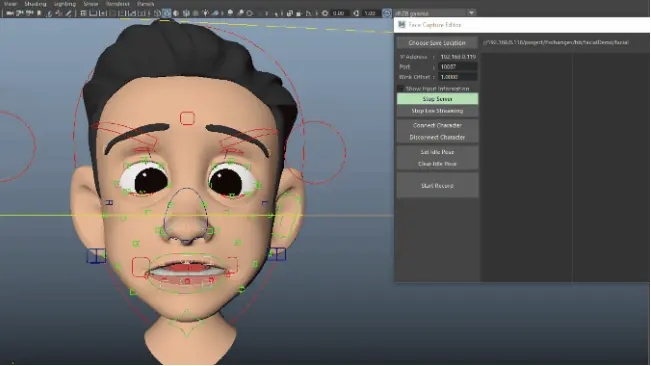Image resolution: width=651 pixels, height=366 pixels.
Task: Toggle the Stop Live Streaming button
Action: coord(437,111)
